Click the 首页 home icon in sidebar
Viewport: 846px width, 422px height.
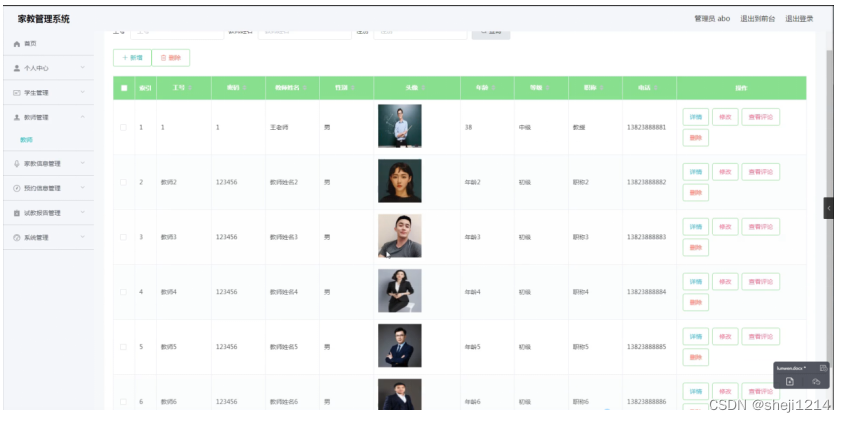point(17,44)
